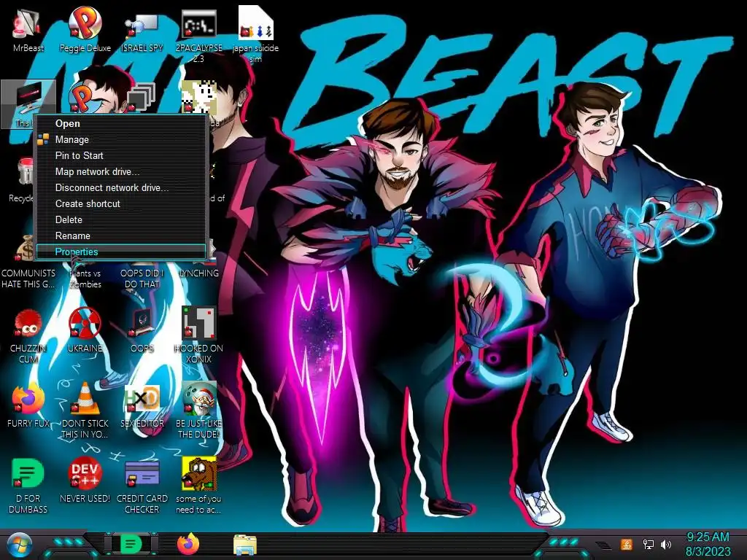The height and width of the screenshot is (560, 747).
Task: Open the MrBeast desktop shortcut
Action: (x=28, y=28)
